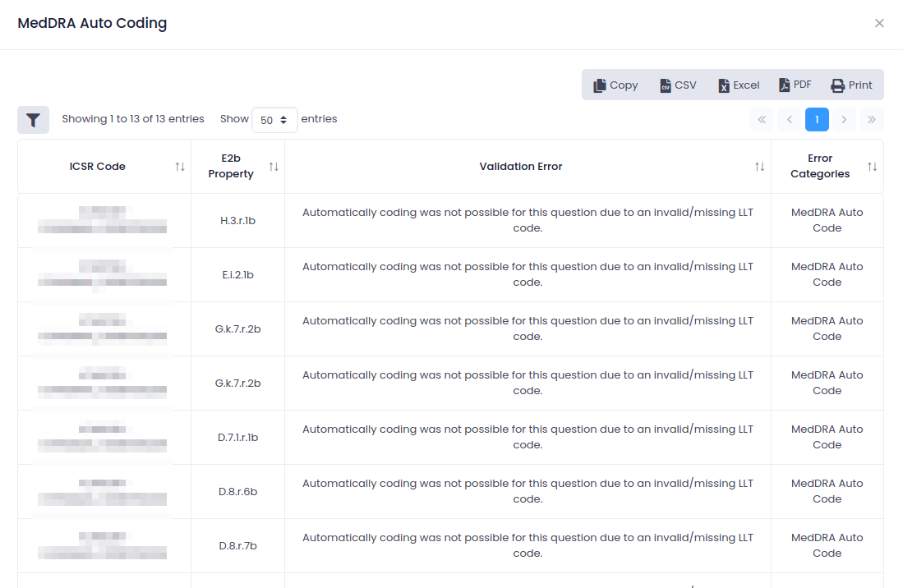Click MedDRA Auto Code cell in H.3.r.1b row
903x588 pixels.
(827, 220)
